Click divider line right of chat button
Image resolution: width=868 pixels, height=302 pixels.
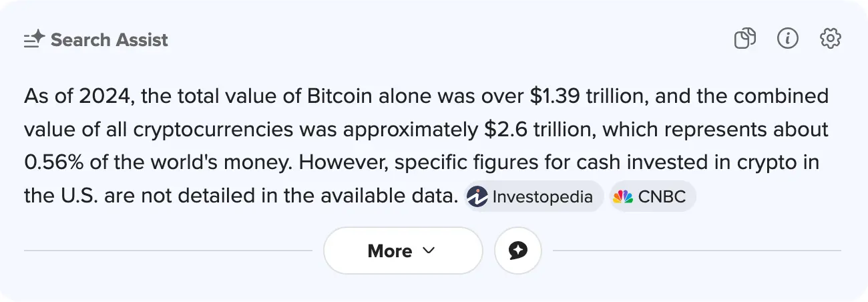[694, 251]
